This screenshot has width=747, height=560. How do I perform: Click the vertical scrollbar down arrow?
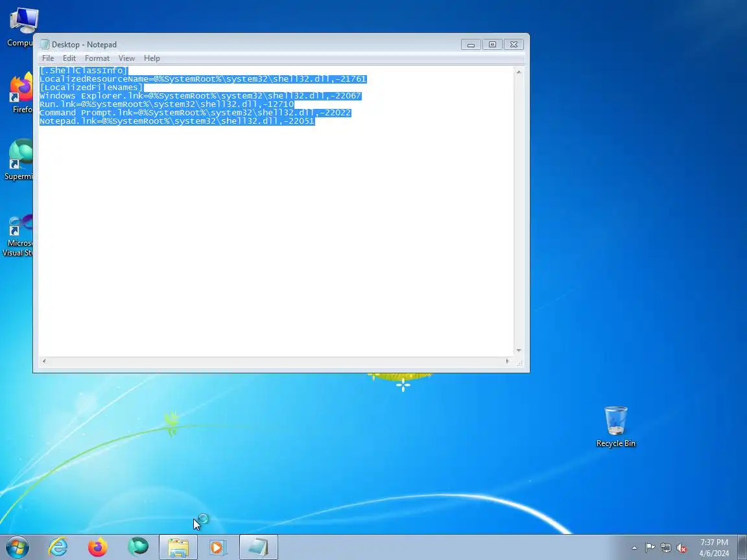[x=519, y=351]
